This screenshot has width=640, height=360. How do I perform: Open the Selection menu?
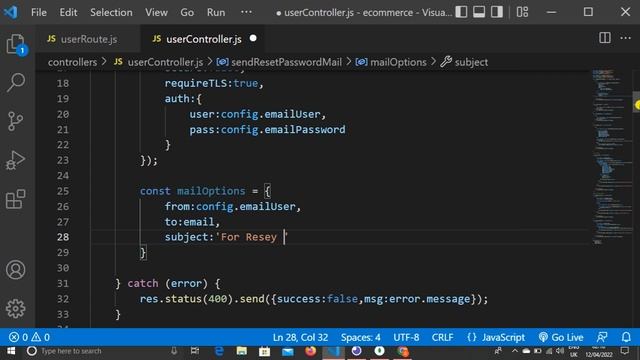point(111,12)
